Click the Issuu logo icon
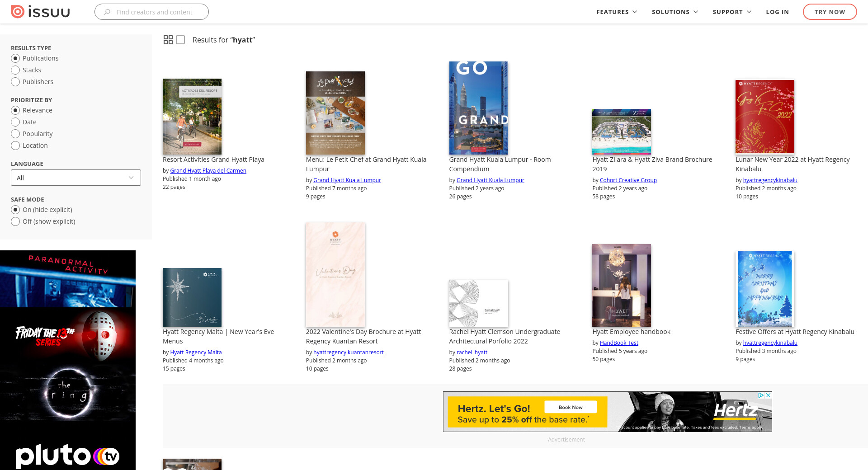 [x=17, y=12]
